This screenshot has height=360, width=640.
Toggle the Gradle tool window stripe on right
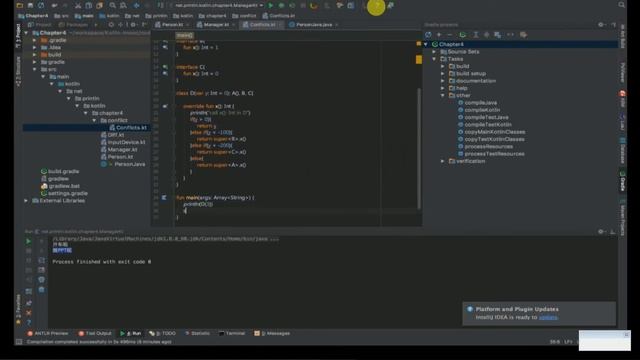[x=622, y=181]
